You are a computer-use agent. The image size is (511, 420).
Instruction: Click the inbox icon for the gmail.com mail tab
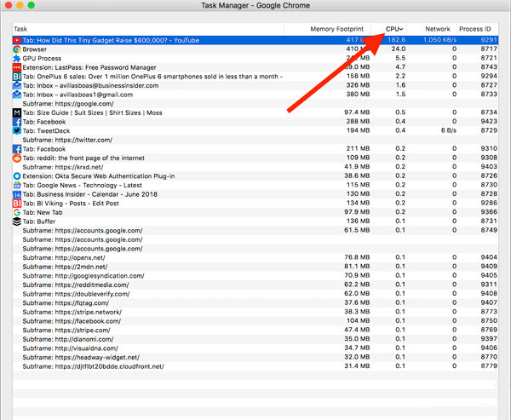tap(17, 95)
